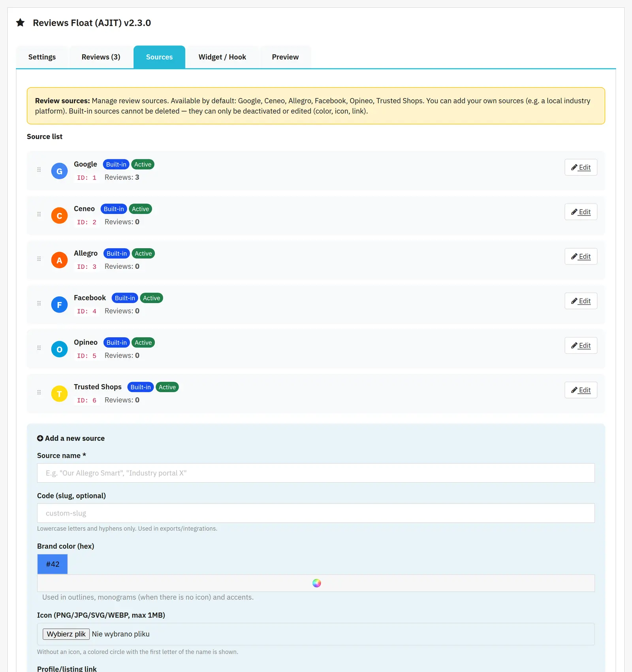Open the rainbow color picker wheel
Screen dimensions: 632x672
click(316, 583)
